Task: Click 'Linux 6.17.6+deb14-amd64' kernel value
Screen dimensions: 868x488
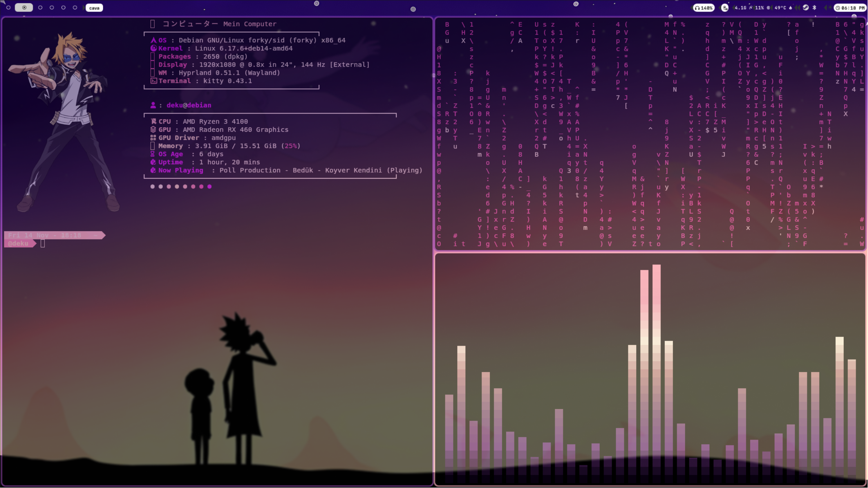Action: click(244, 48)
